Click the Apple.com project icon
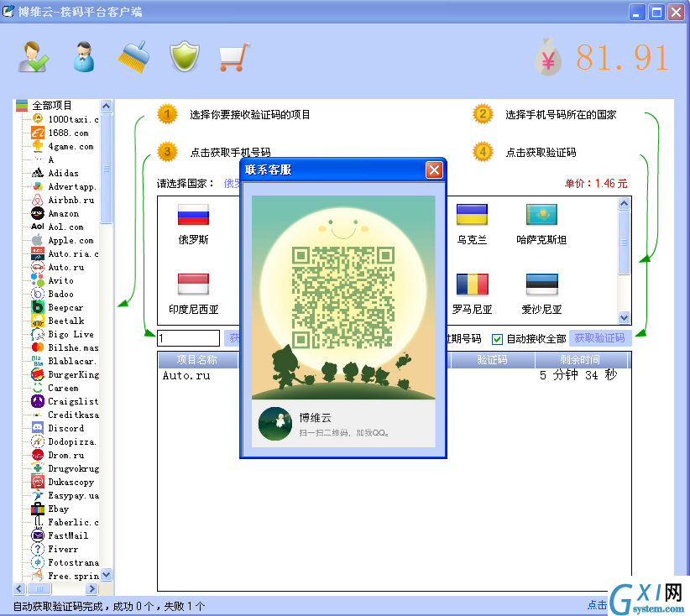 click(x=38, y=240)
